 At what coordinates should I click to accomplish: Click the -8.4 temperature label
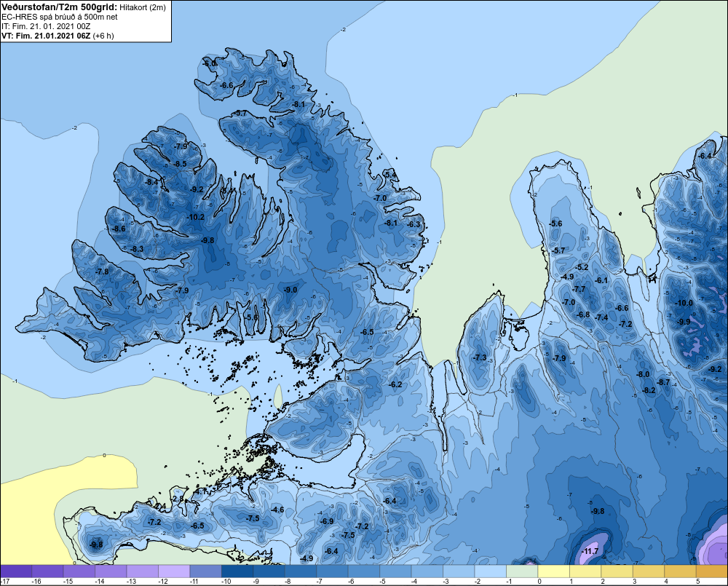pos(152,183)
